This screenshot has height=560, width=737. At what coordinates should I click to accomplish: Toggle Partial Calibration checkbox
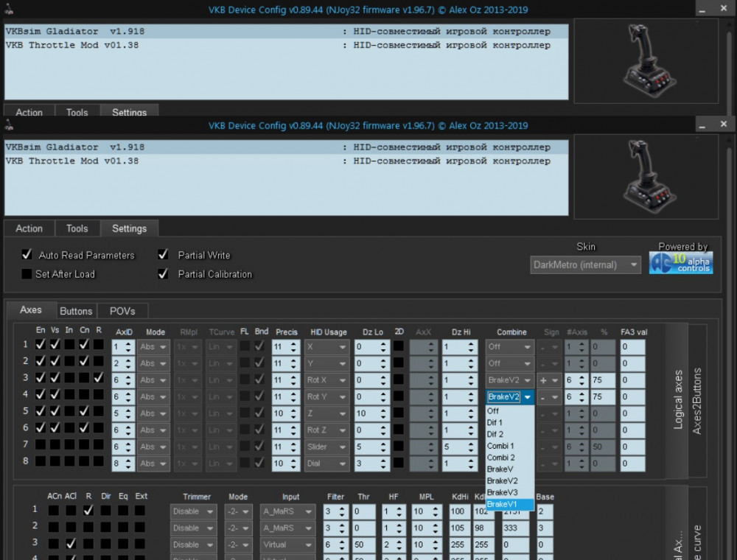163,274
